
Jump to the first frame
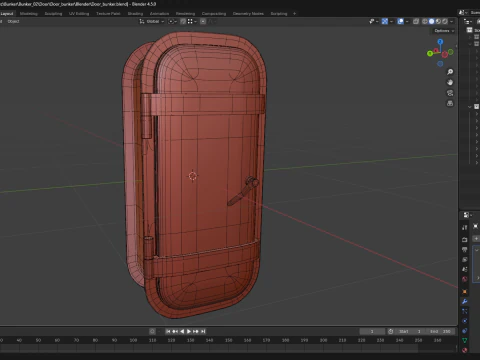pyautogui.click(x=168, y=331)
